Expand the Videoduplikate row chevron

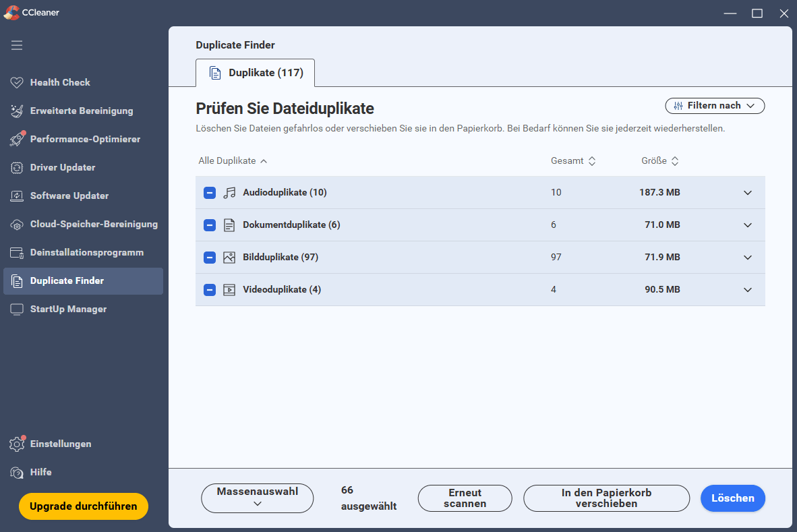coord(748,290)
